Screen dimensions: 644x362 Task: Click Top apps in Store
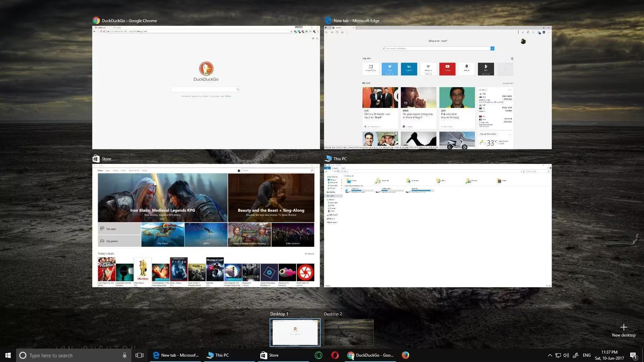tap(119, 229)
